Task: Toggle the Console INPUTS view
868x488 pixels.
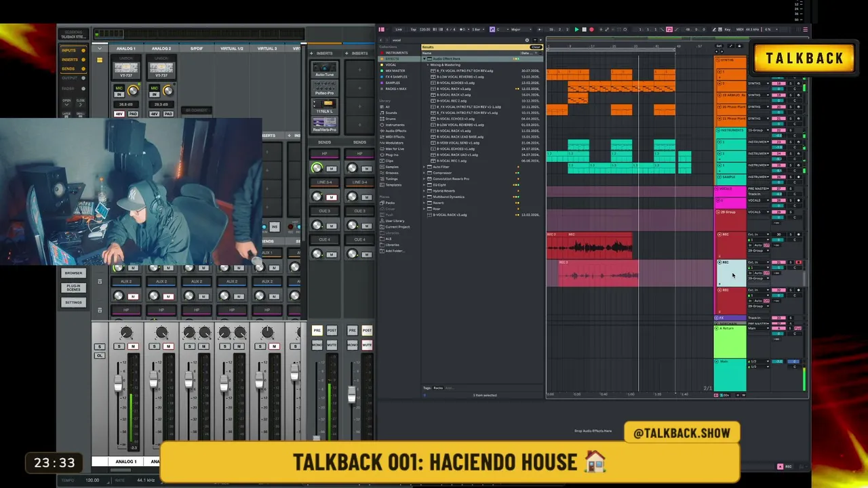Action: (72, 51)
